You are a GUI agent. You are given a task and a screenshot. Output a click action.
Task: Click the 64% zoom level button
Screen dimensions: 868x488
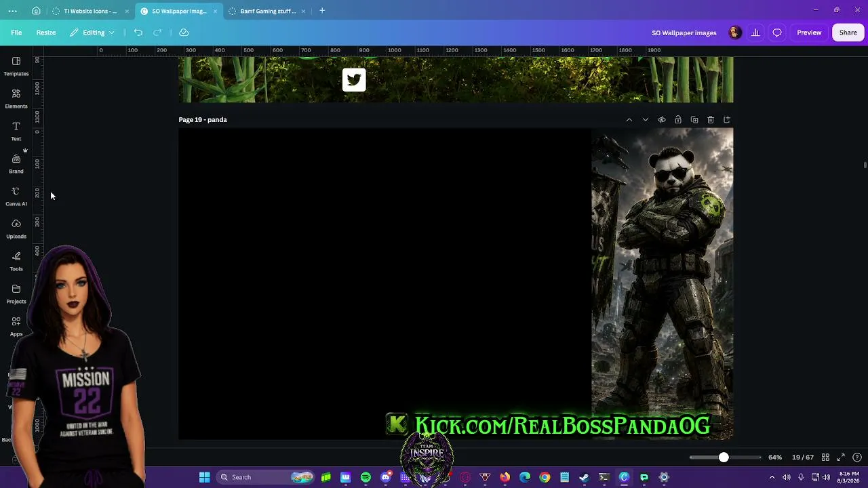pyautogui.click(x=775, y=457)
